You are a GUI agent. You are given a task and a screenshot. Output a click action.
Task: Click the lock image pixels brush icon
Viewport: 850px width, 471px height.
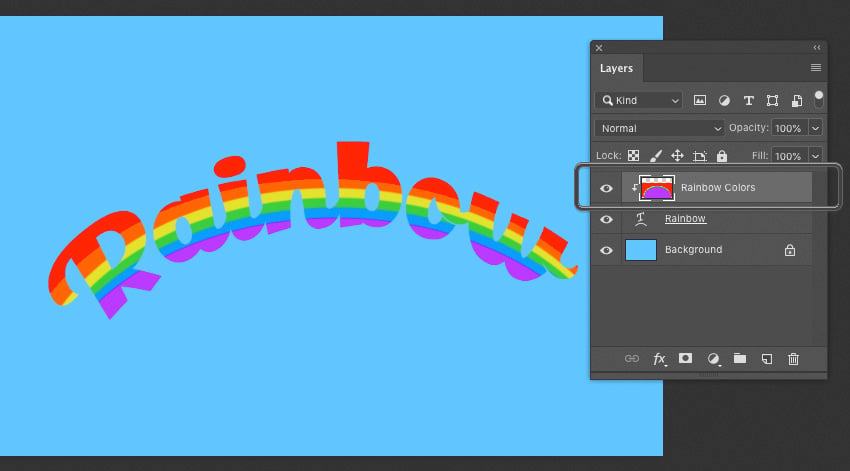click(655, 156)
